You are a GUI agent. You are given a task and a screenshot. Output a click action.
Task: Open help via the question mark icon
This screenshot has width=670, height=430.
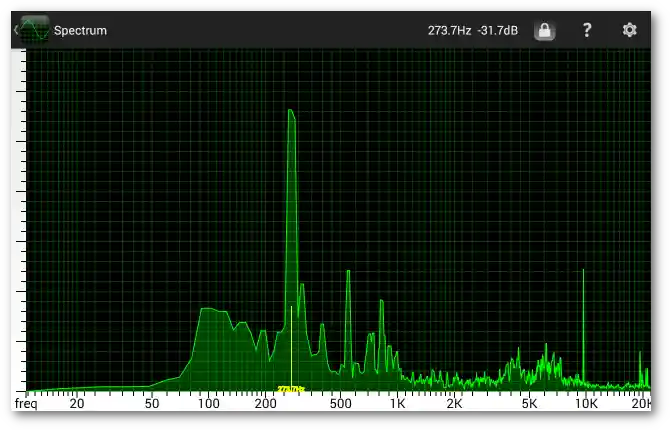(587, 30)
